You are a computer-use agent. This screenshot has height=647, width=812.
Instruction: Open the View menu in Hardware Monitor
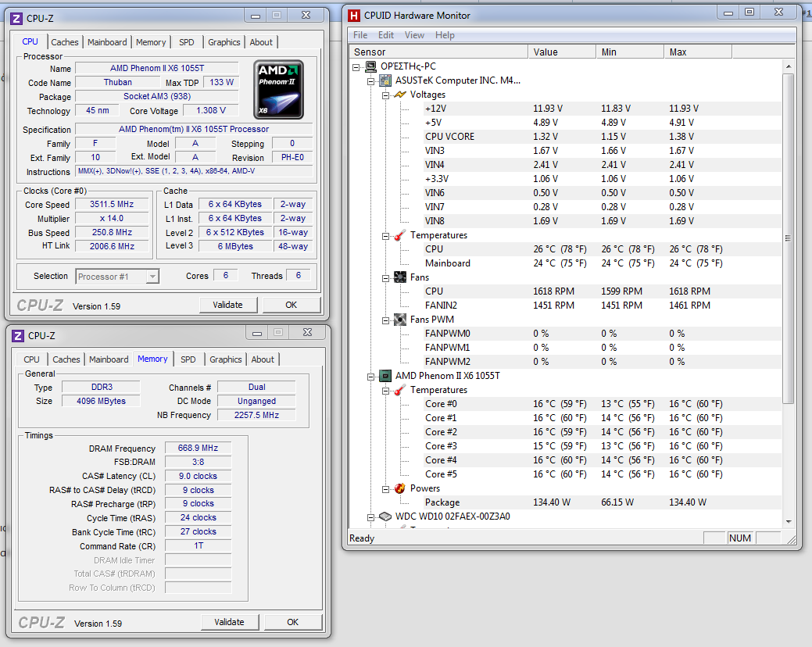(414, 35)
